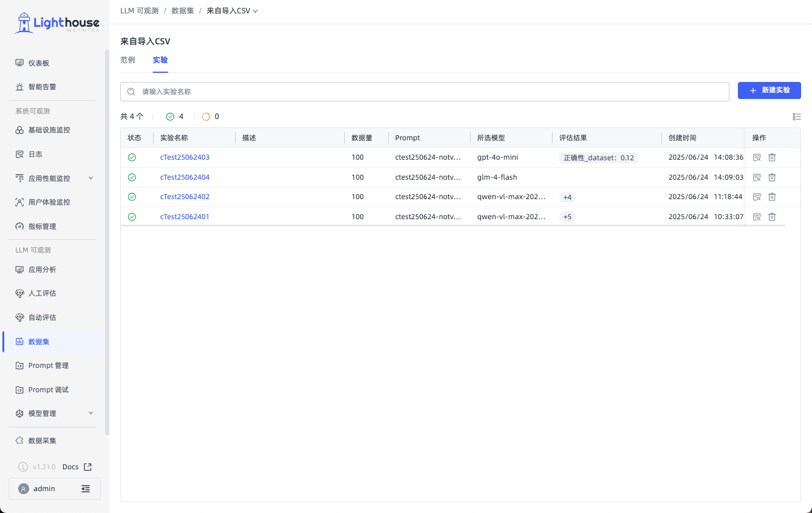This screenshot has width=812, height=513.
Task: View details icon for cTest25062401
Action: click(x=757, y=217)
